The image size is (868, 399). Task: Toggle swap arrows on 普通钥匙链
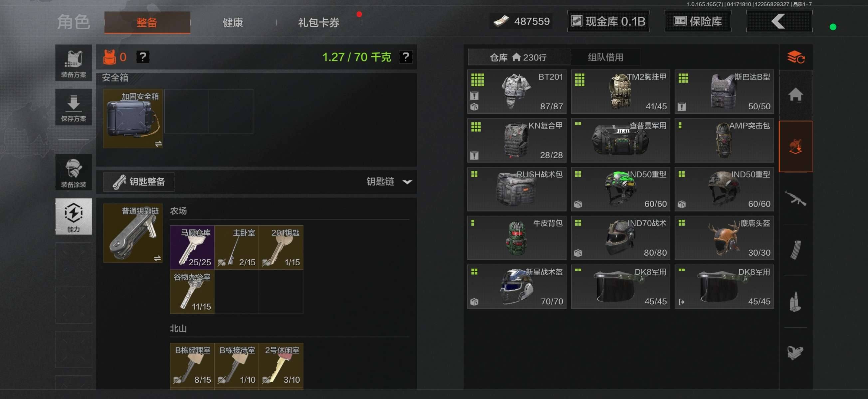(157, 259)
